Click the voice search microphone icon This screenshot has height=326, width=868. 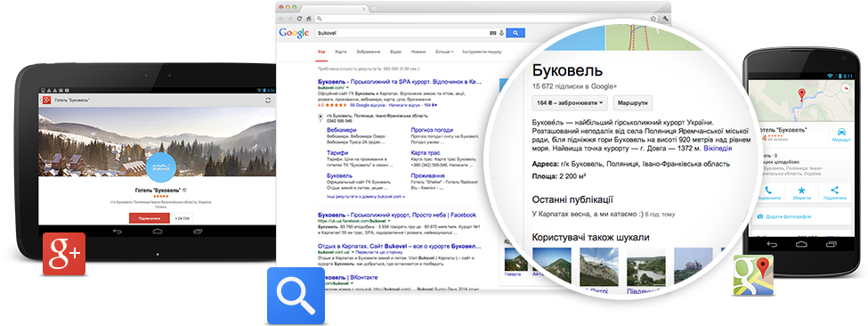tap(501, 33)
